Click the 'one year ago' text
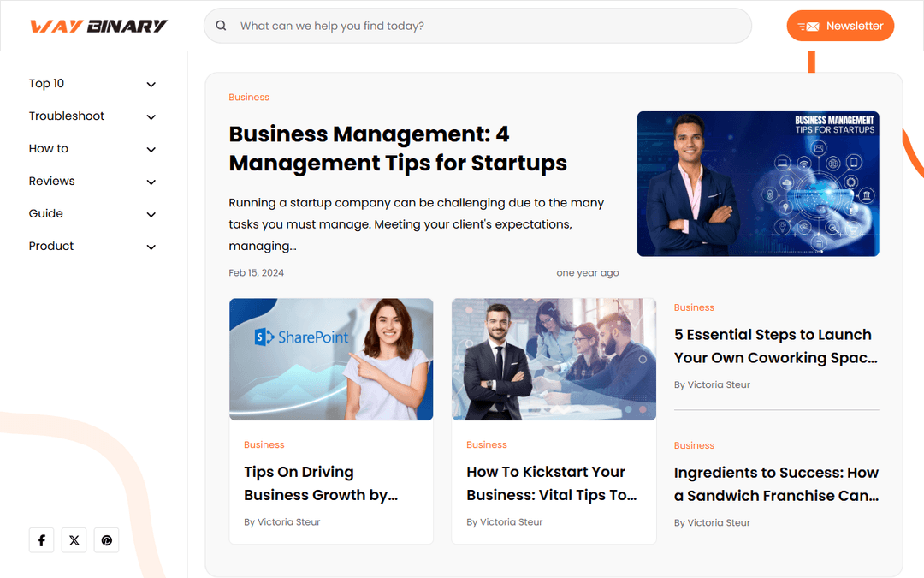The height and width of the screenshot is (578, 924). point(588,272)
